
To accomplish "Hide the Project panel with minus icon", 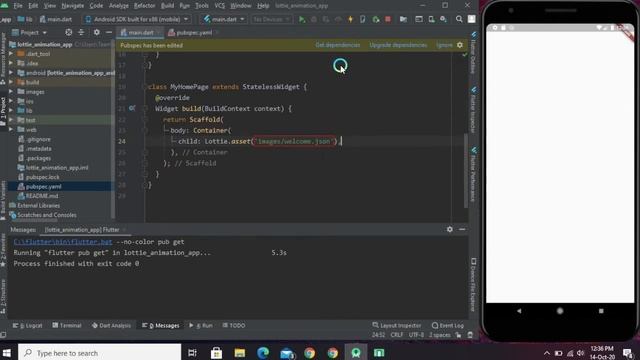I will click(x=109, y=32).
